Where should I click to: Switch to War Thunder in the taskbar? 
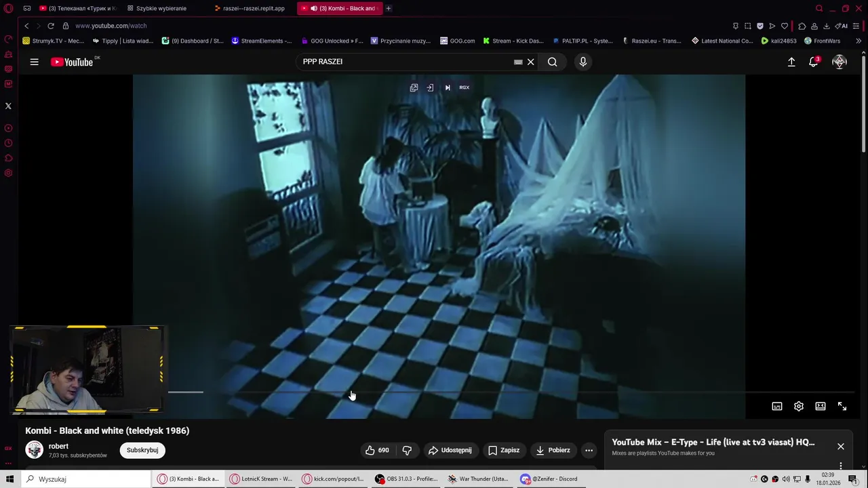[480, 479]
